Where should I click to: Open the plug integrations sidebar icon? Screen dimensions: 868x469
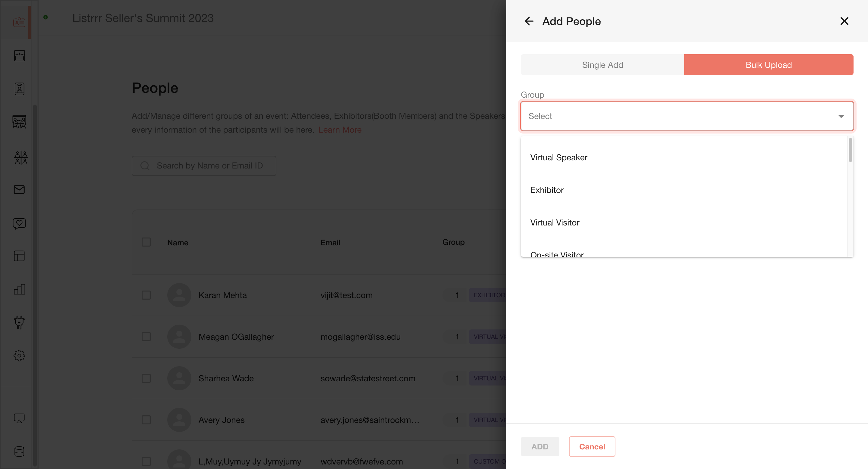coord(19,323)
